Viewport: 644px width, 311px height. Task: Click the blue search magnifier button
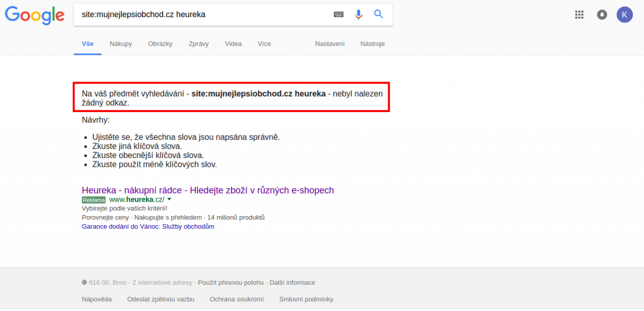tap(378, 14)
